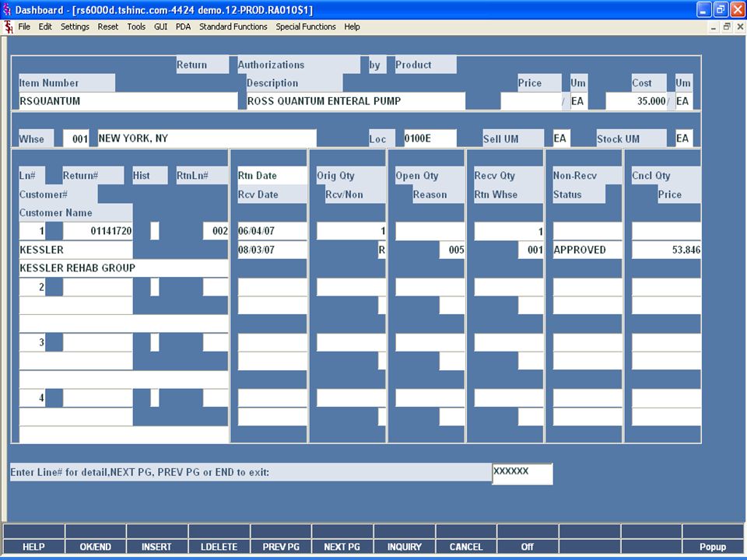
Task: Click the line entry field containing XXXXXX
Action: coord(522,474)
